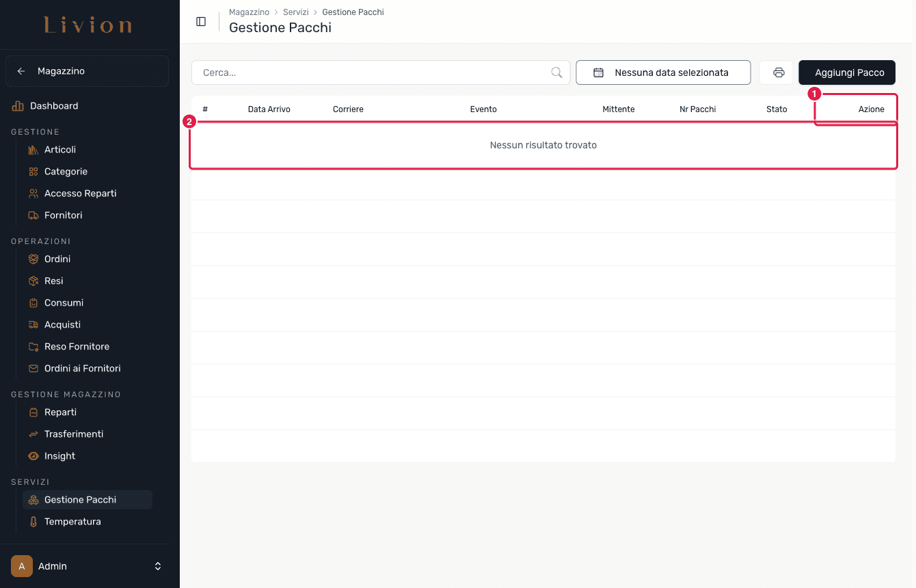Viewport: 916px width, 588px height.
Task: Click the search magnifier icon
Action: [x=556, y=72]
